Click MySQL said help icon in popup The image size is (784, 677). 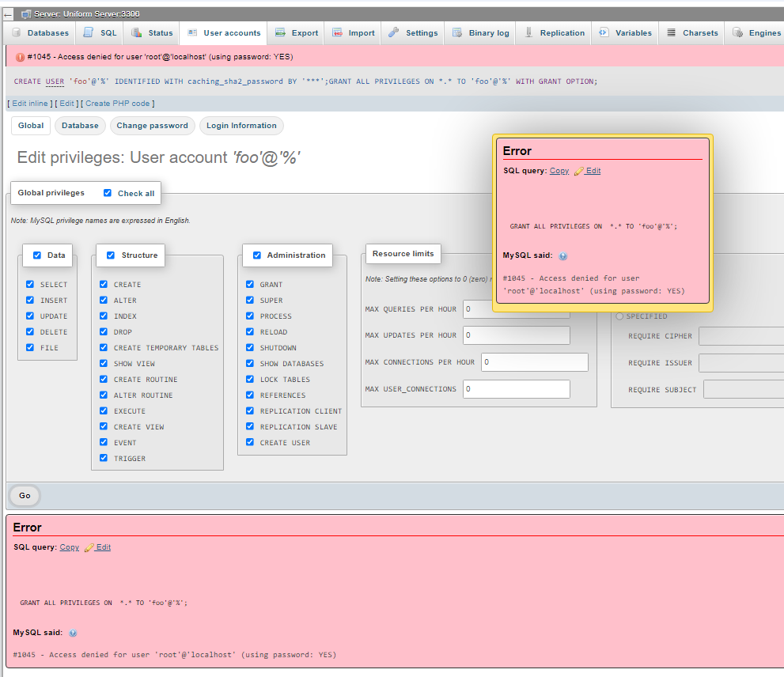click(563, 256)
